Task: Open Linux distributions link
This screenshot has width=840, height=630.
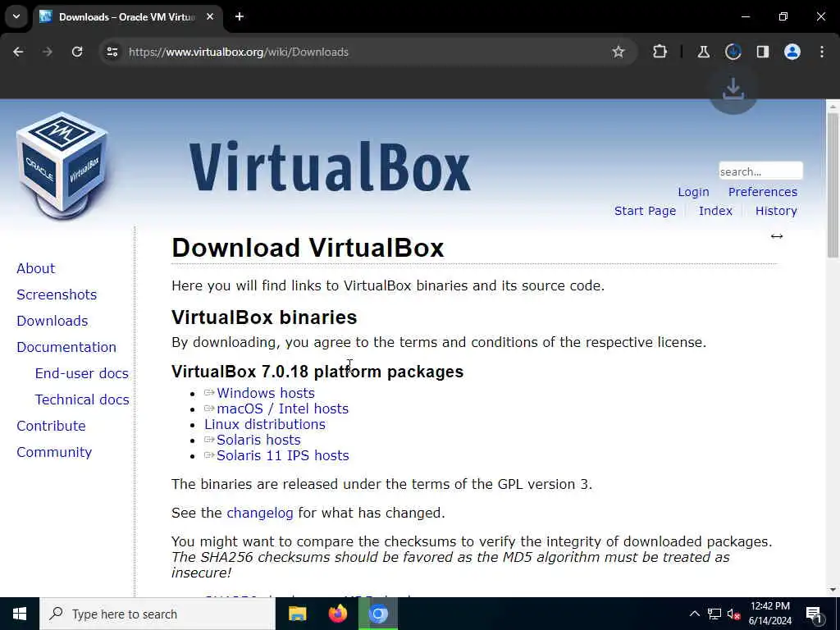Action: [265, 424]
